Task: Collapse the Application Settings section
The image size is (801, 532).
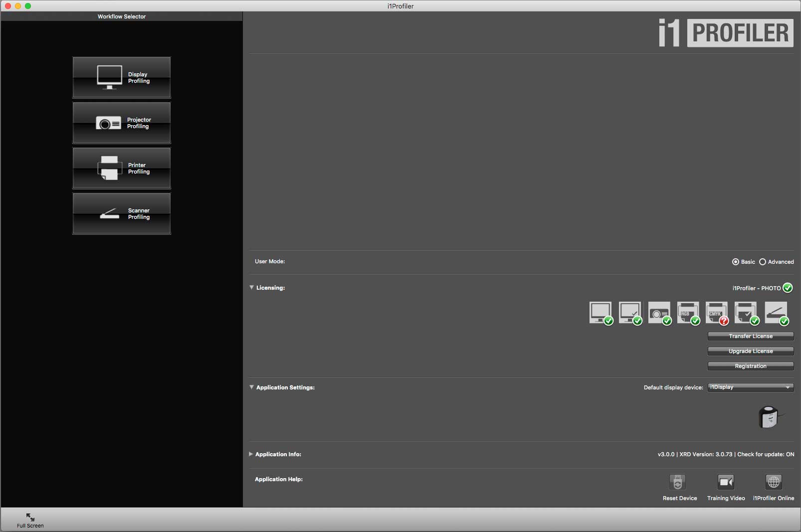Action: click(252, 387)
